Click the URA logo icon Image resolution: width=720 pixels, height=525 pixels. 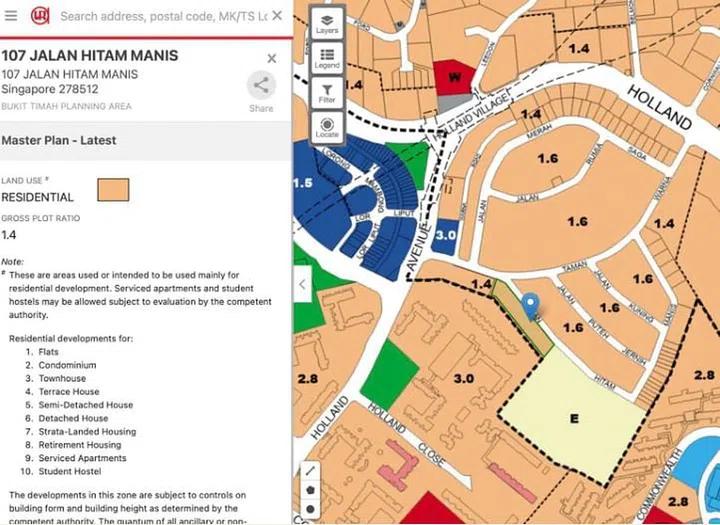click(41, 16)
